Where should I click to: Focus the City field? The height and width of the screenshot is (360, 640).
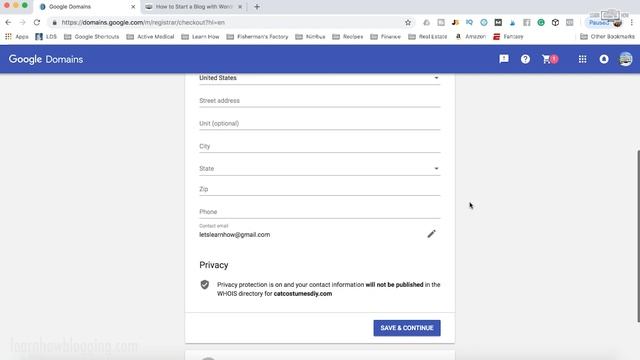pyautogui.click(x=319, y=146)
